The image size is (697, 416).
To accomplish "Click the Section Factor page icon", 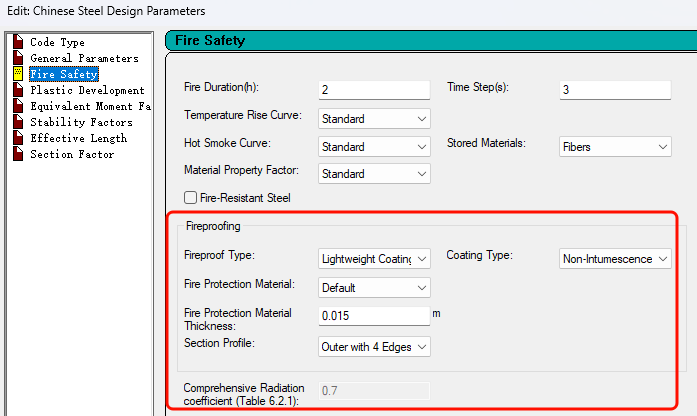I will pos(18,153).
